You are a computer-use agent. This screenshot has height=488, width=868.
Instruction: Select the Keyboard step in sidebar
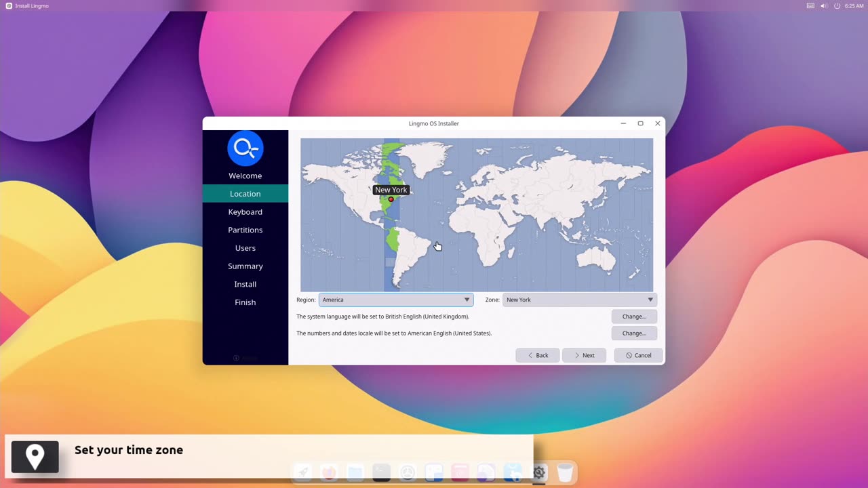click(x=245, y=212)
